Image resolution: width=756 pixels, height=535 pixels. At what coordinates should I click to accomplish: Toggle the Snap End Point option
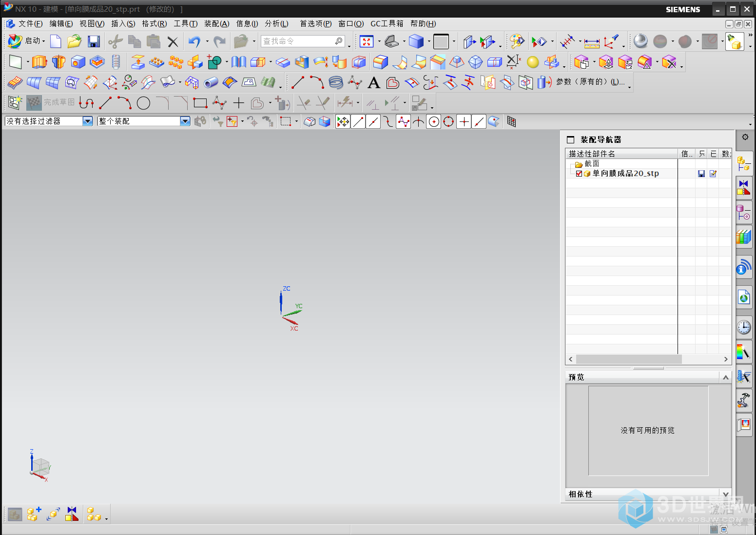[x=358, y=121]
